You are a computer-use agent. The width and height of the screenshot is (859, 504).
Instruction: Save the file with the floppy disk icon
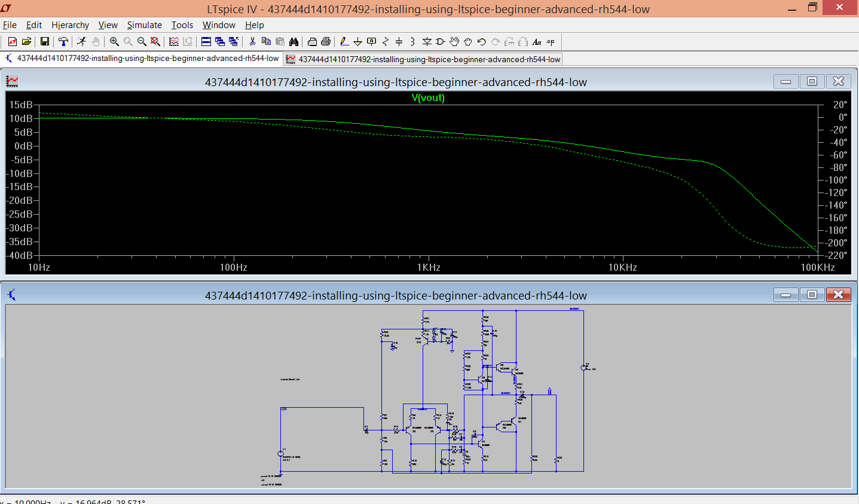(x=45, y=41)
